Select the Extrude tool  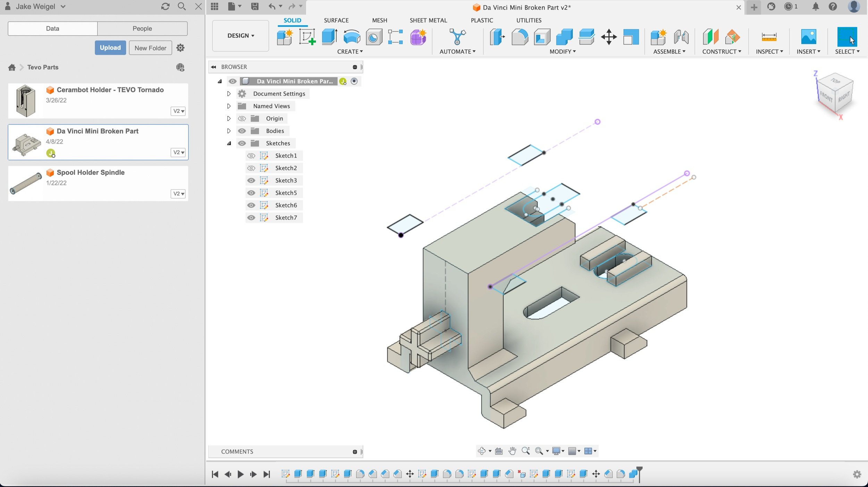[329, 37]
